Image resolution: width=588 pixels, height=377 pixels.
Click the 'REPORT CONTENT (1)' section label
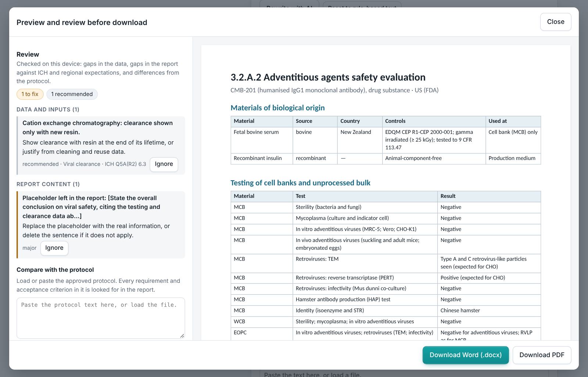point(48,184)
